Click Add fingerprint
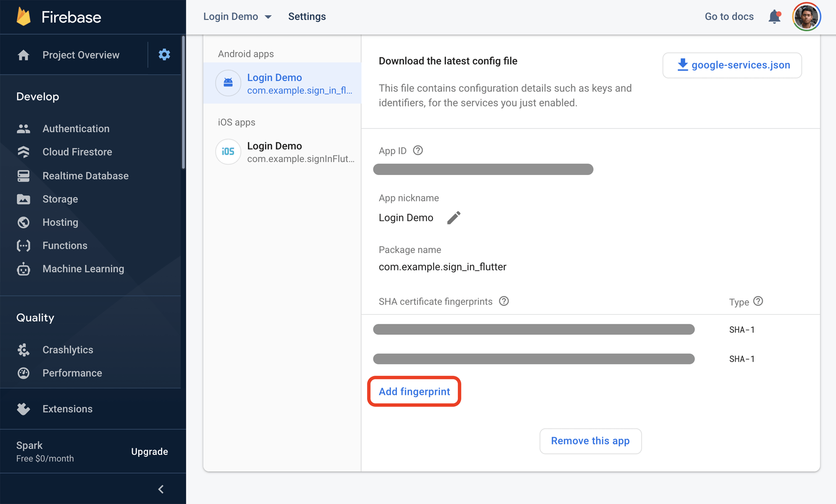 (414, 392)
